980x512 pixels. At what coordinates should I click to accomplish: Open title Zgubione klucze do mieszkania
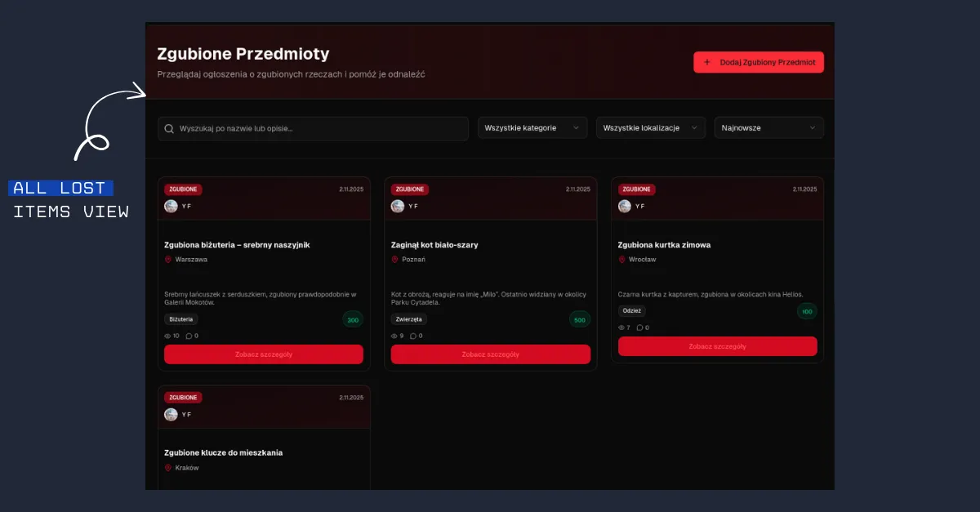[223, 452]
